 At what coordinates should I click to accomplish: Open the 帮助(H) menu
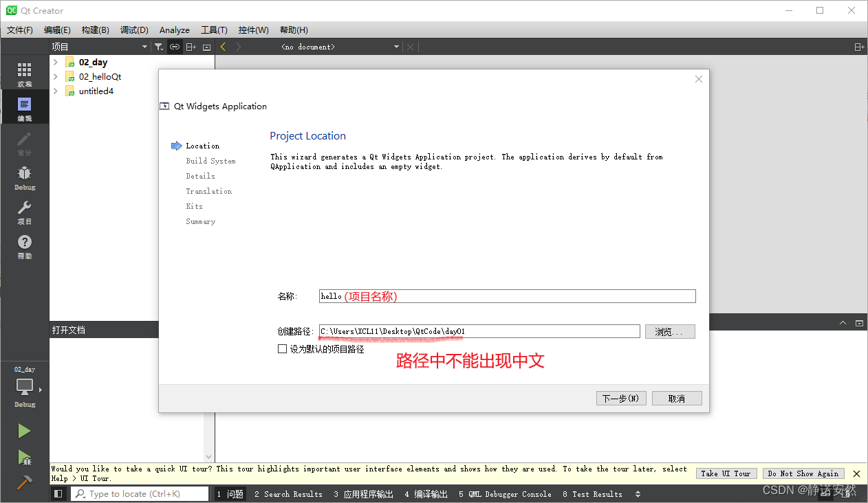[x=294, y=30]
